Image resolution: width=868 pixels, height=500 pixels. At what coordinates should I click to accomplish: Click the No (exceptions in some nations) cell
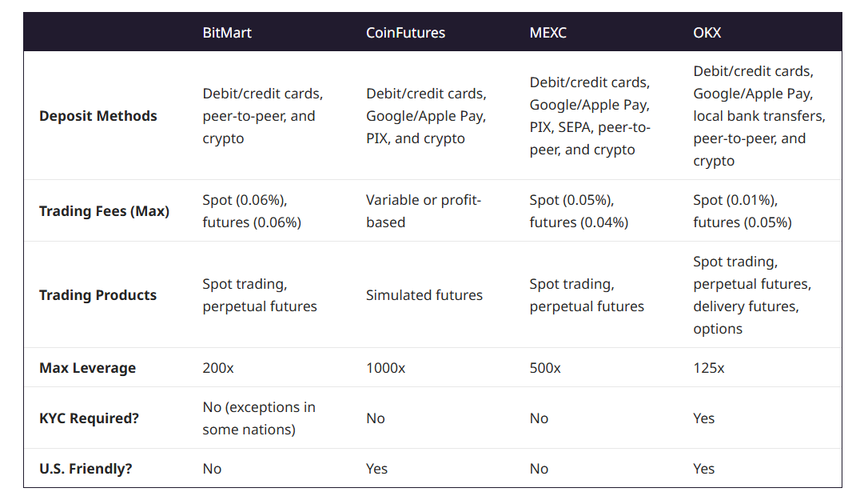pos(258,418)
